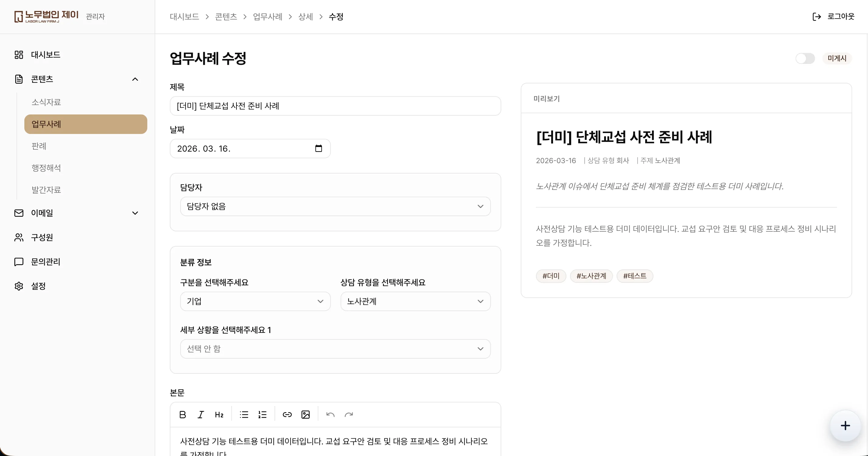Open the date picker calendar icon
This screenshot has height=456, width=868.
tap(318, 148)
